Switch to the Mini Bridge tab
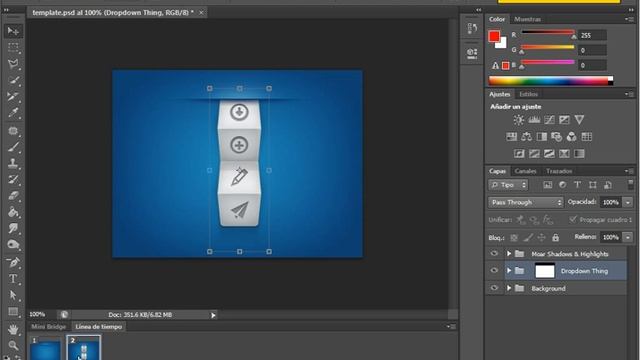This screenshot has height=360, width=640. [x=49, y=327]
